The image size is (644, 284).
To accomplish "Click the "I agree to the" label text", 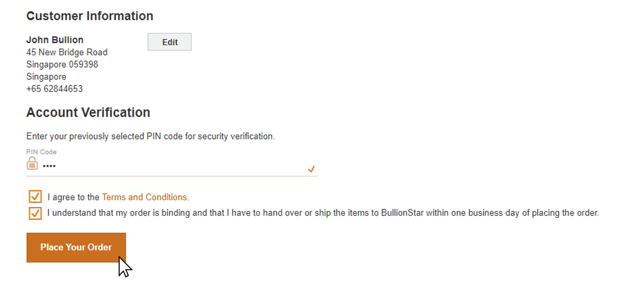I will click(x=74, y=197).
